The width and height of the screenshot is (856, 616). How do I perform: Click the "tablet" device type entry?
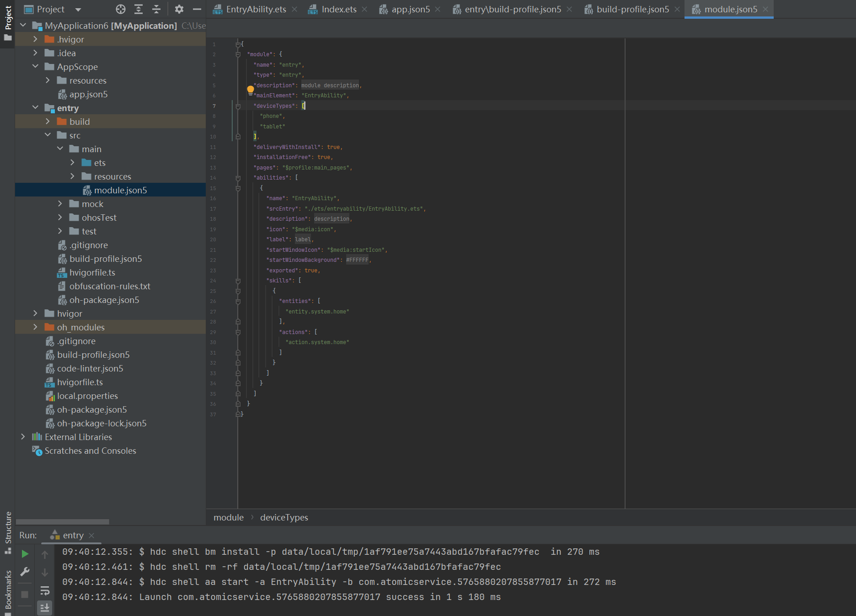273,127
